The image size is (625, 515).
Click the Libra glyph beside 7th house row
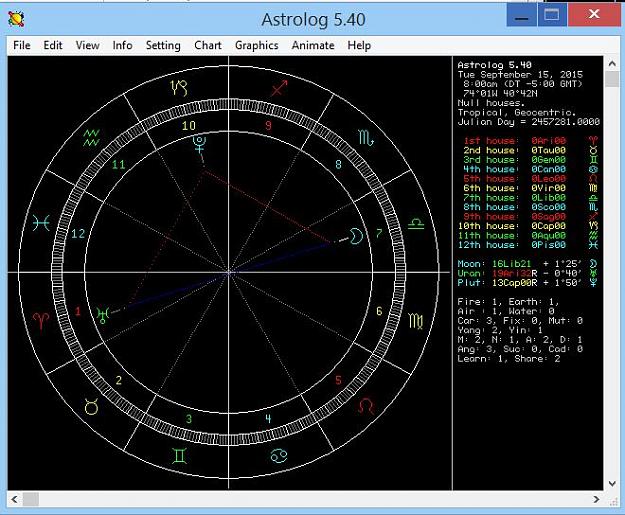pyautogui.click(x=593, y=198)
